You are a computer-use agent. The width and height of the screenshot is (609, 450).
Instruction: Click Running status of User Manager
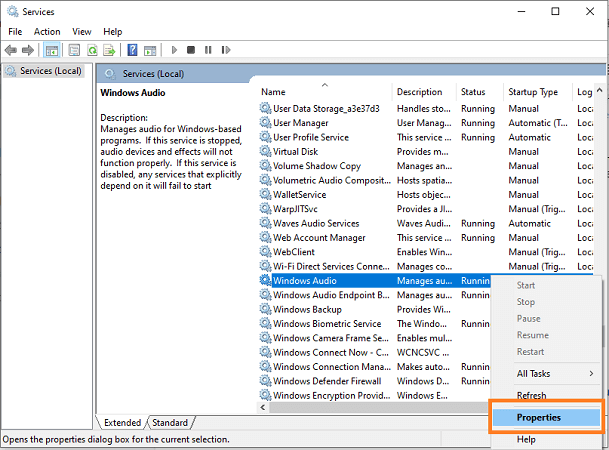[478, 123]
